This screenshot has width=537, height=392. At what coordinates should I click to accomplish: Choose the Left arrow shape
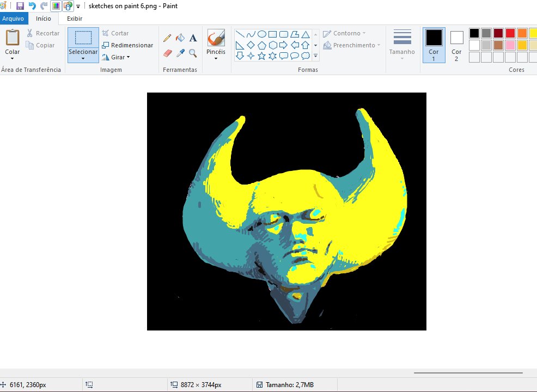295,45
